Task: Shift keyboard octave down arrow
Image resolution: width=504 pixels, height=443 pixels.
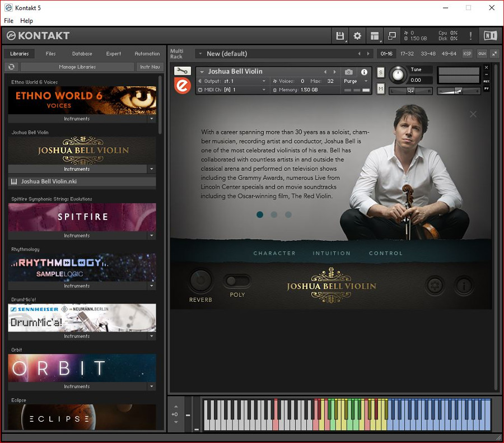Action: coord(175,422)
